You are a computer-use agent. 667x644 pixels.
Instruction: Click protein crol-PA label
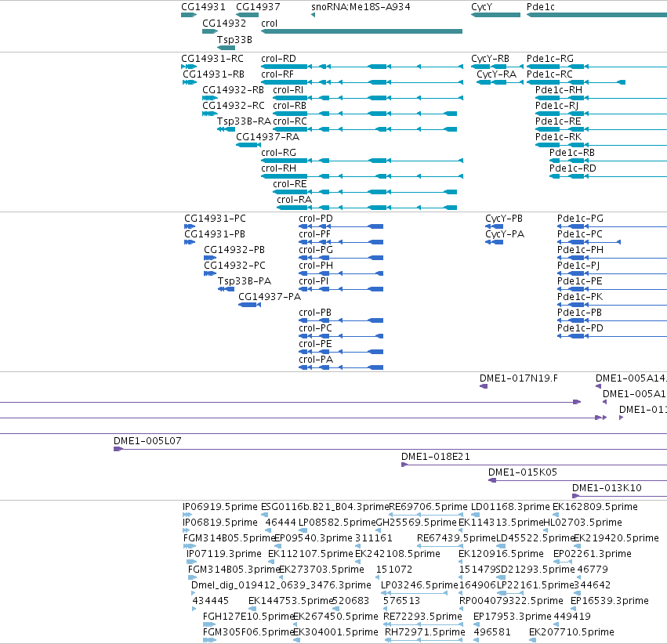(x=316, y=360)
